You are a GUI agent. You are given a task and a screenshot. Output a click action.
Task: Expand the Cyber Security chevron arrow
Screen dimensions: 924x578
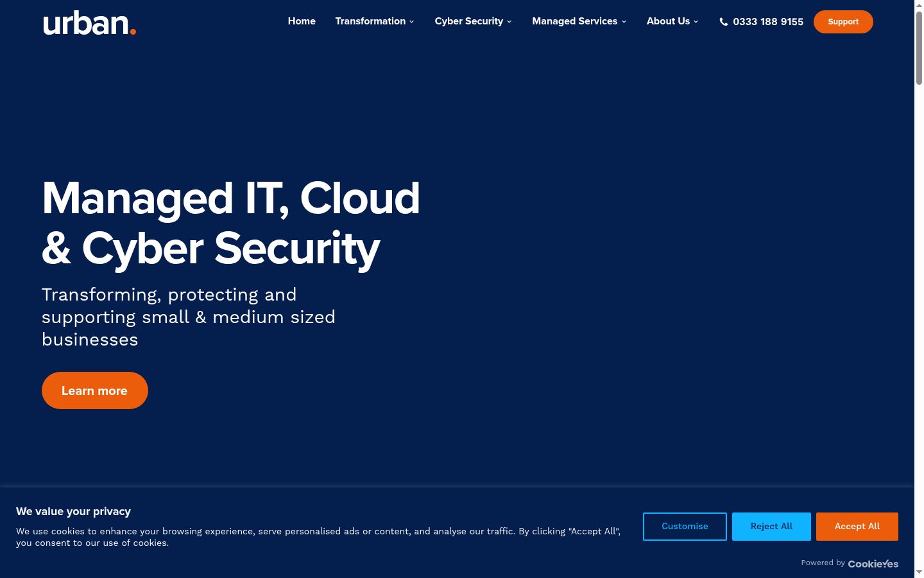[x=509, y=22]
